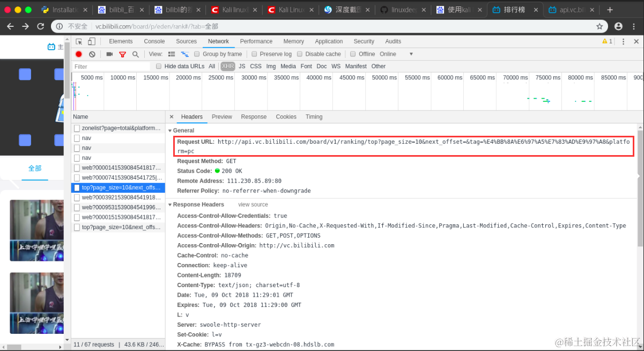Close the DevTools panel with X
644x351 pixels.
pyautogui.click(x=636, y=41)
